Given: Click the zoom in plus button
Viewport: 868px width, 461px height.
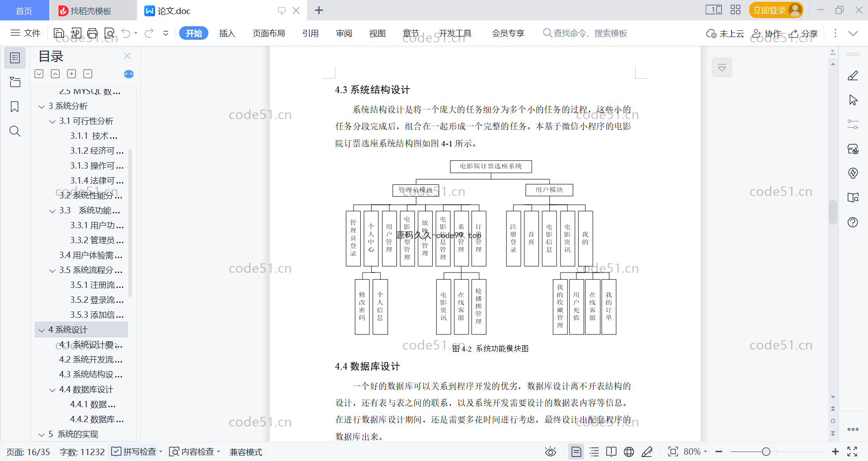Looking at the screenshot, I should coord(835,452).
